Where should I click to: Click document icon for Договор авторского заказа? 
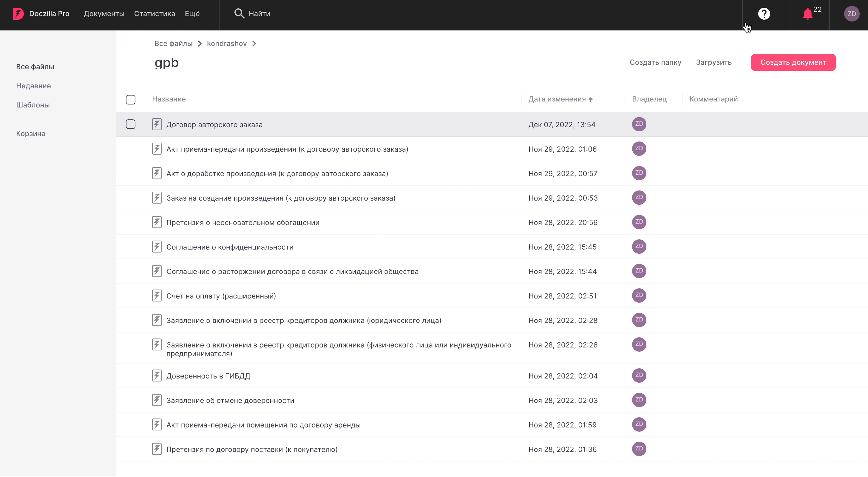point(157,124)
